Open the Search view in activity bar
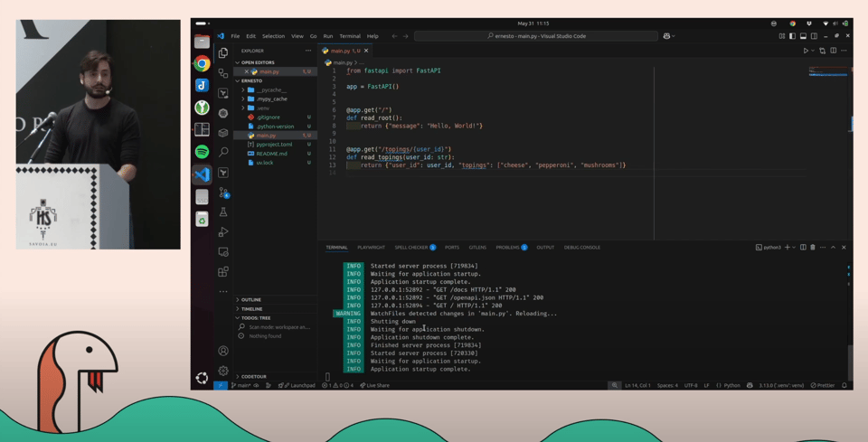This screenshot has height=442, width=868. (x=223, y=153)
